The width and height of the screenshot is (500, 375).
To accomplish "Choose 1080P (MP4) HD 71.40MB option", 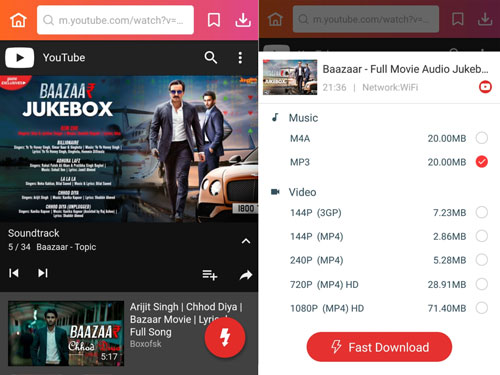I will [x=482, y=308].
